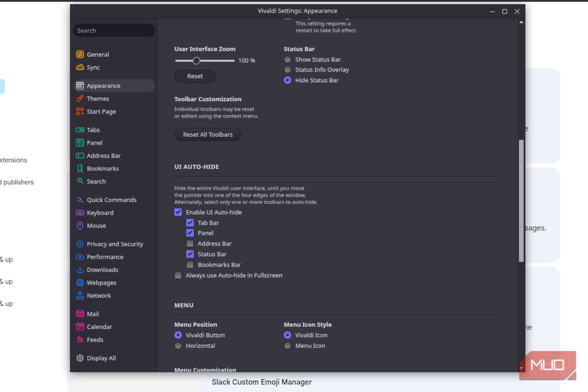This screenshot has height=392, width=588.
Task: Select Status Info Overlay radio option
Action: pyautogui.click(x=287, y=69)
